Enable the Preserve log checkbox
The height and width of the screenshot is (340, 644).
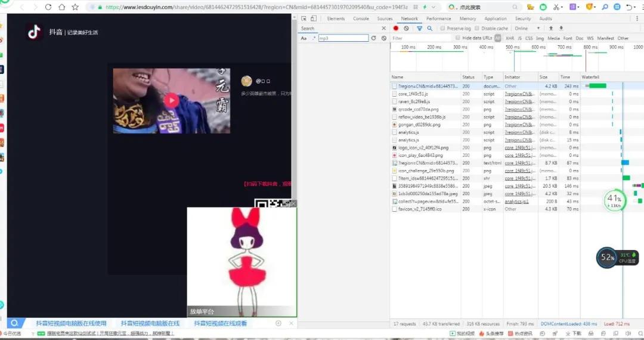coord(442,29)
